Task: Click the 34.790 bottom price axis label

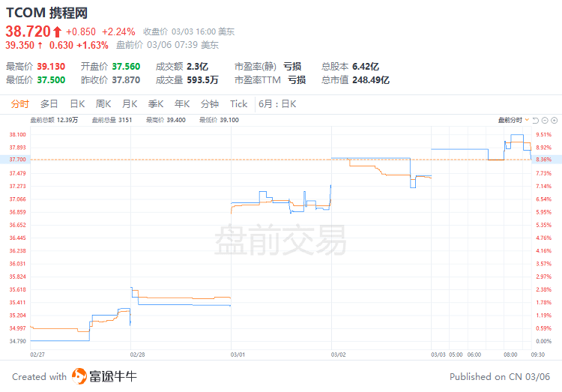Action: click(17, 341)
